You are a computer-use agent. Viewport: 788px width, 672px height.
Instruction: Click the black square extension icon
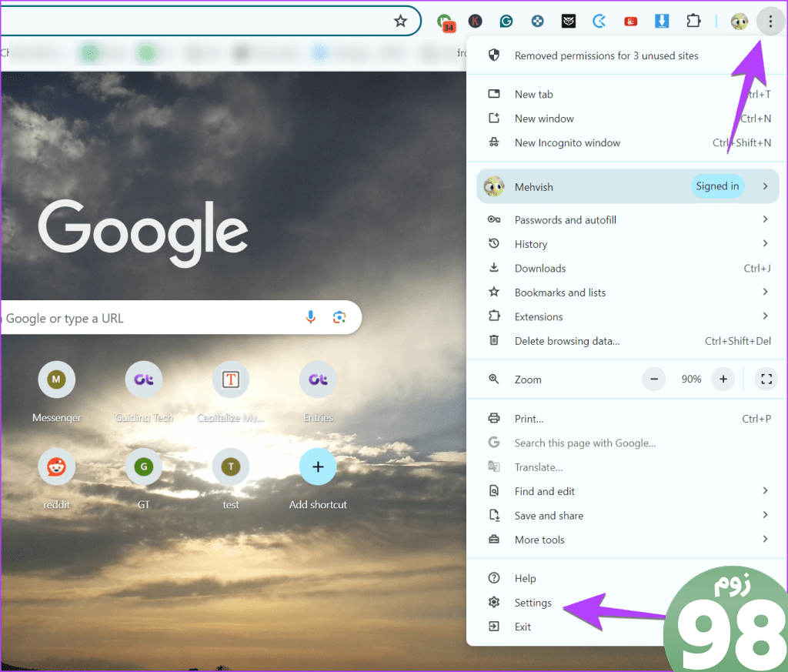(569, 21)
